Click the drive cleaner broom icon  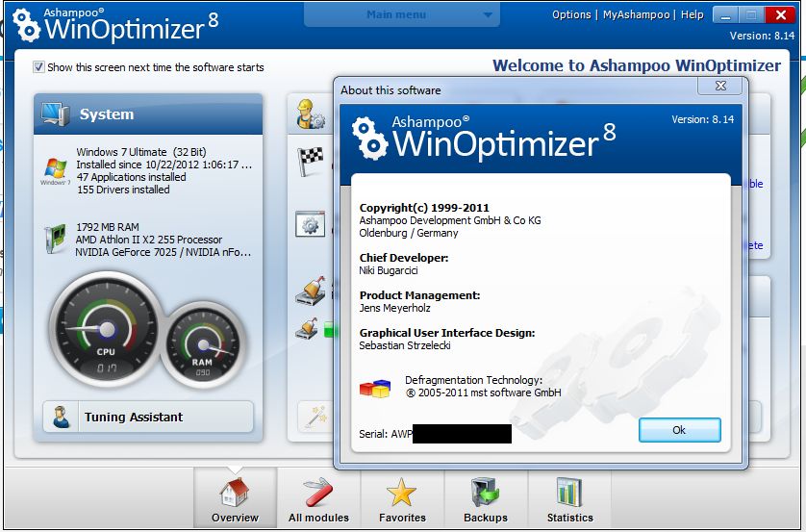(x=312, y=291)
